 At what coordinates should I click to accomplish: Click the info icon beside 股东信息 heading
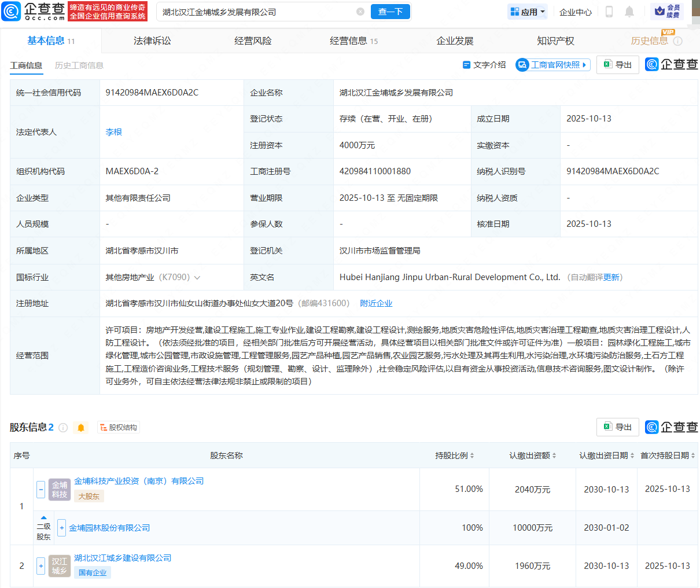pyautogui.click(x=63, y=428)
